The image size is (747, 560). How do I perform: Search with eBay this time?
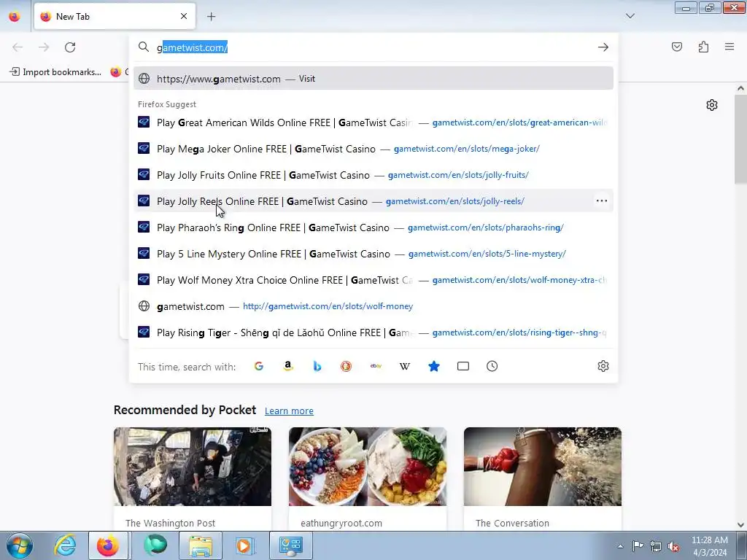(x=376, y=366)
